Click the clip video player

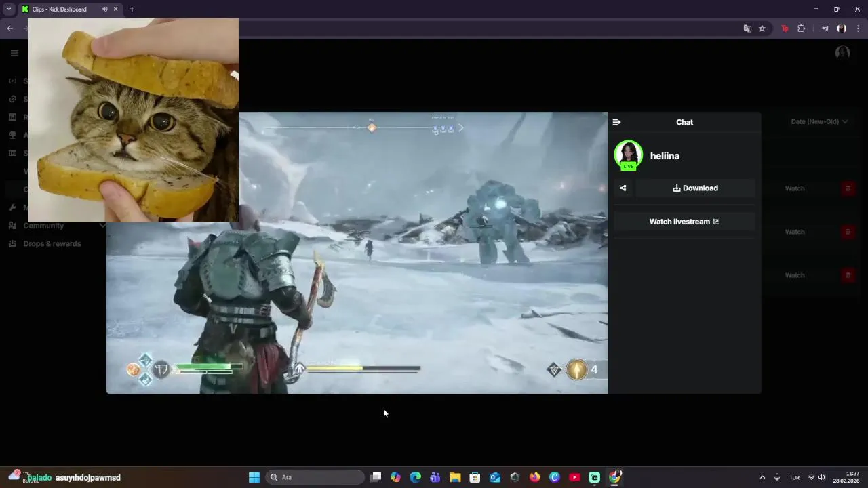tap(357, 253)
